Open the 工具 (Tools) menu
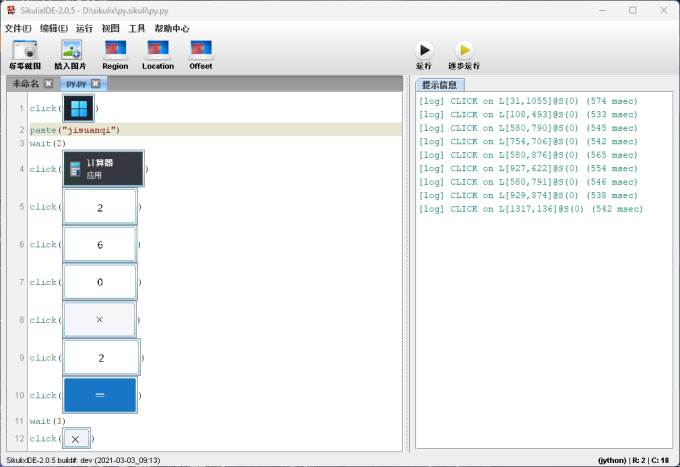The width and height of the screenshot is (680, 467). [x=137, y=28]
